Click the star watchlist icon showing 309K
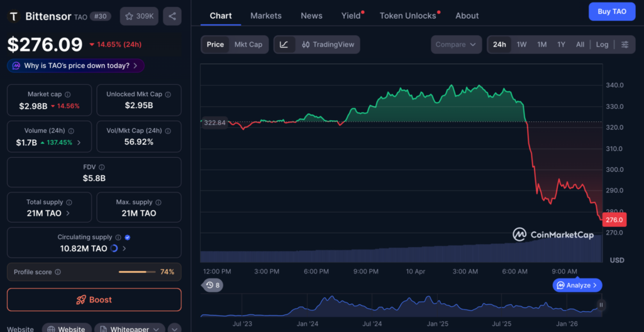 point(139,16)
